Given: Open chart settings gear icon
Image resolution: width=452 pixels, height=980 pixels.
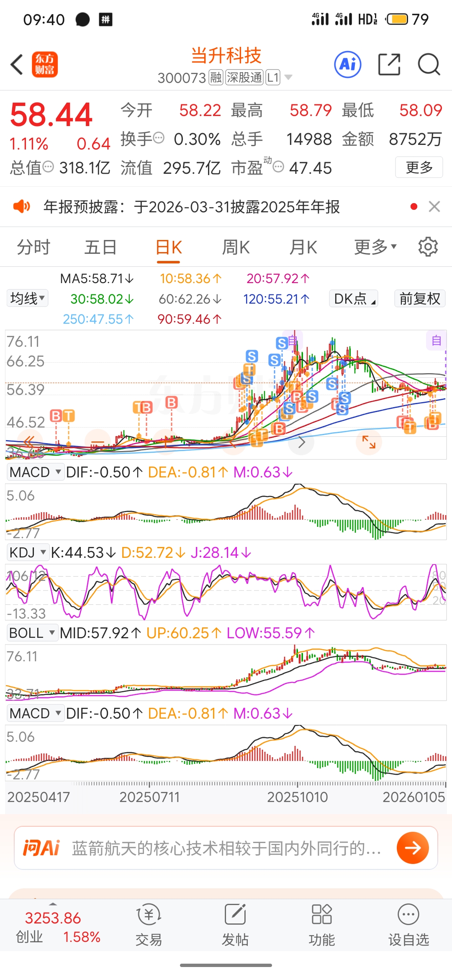Looking at the screenshot, I should pyautogui.click(x=428, y=247).
